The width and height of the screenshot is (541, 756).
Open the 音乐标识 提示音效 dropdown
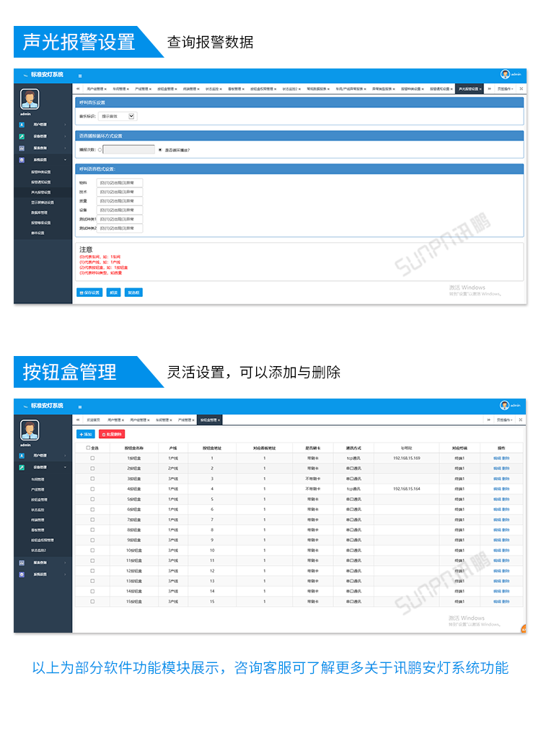point(118,116)
